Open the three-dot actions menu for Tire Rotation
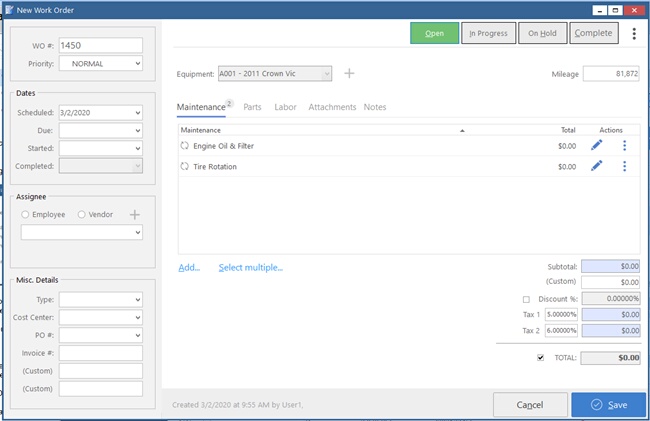Viewport: 650px width, 421px height. pos(624,166)
